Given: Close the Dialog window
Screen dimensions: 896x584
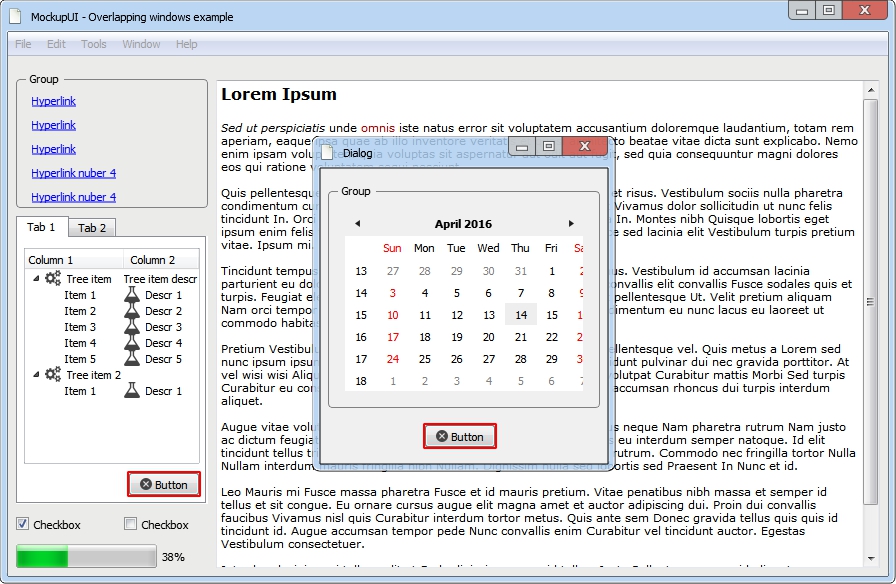Looking at the screenshot, I should click(x=585, y=146).
